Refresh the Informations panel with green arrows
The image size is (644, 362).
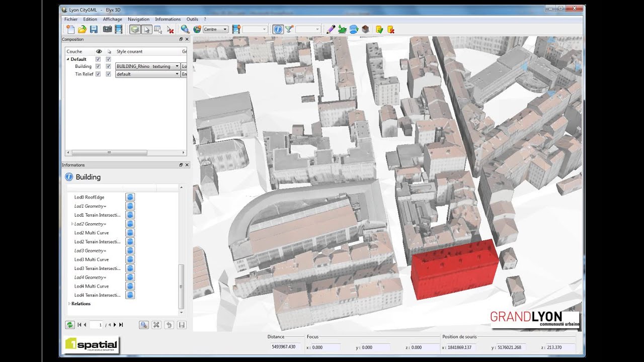point(70,325)
